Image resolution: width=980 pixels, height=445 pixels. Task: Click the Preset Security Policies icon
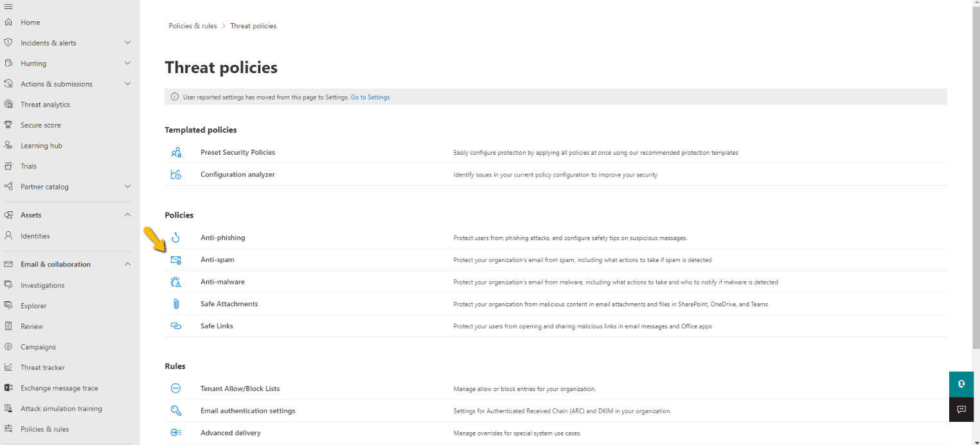pyautogui.click(x=176, y=152)
